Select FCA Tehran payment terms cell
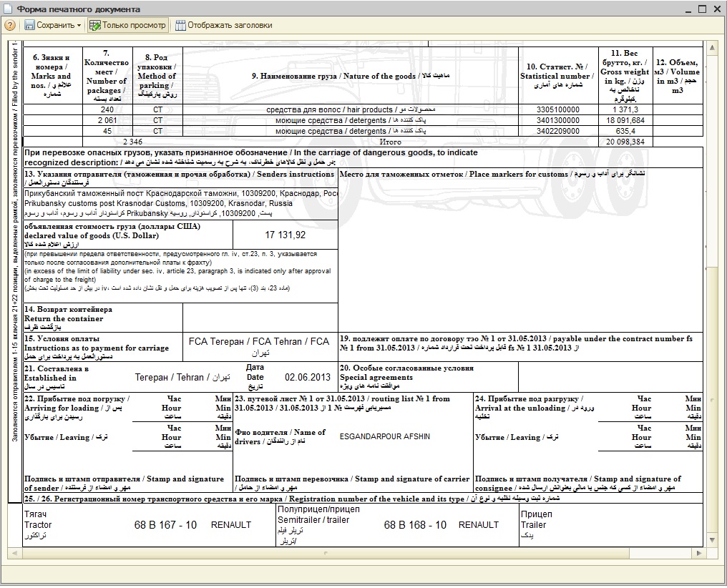This screenshot has width=727, height=588. point(260,347)
